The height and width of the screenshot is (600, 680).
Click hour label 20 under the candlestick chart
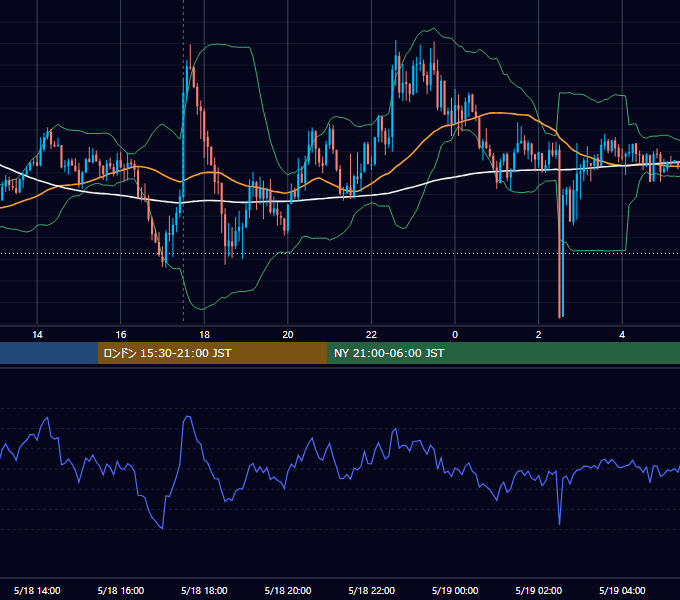(288, 335)
